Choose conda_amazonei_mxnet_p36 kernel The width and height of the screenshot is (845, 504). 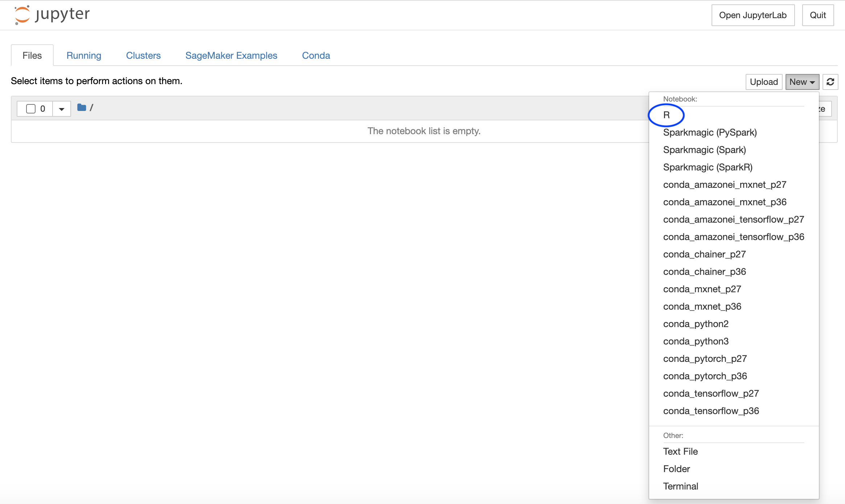734,202
